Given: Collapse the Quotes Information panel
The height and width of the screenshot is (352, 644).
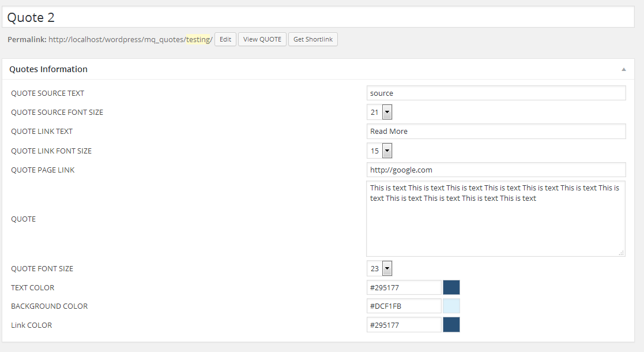Looking at the screenshot, I should 623,69.
